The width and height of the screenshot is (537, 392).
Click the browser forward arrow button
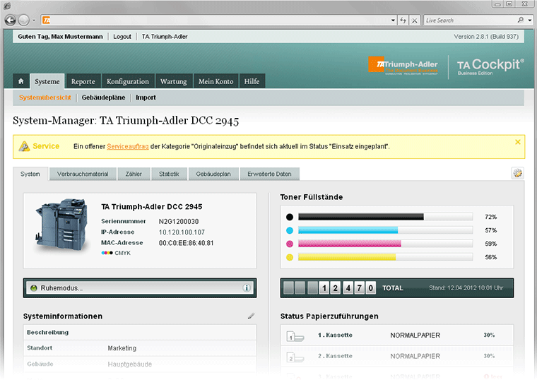23,20
